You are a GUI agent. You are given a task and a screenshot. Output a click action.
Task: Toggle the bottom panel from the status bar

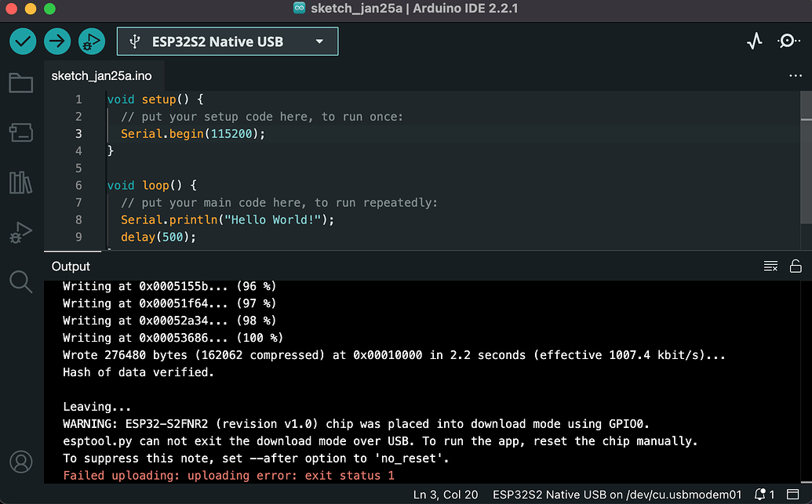(792, 495)
